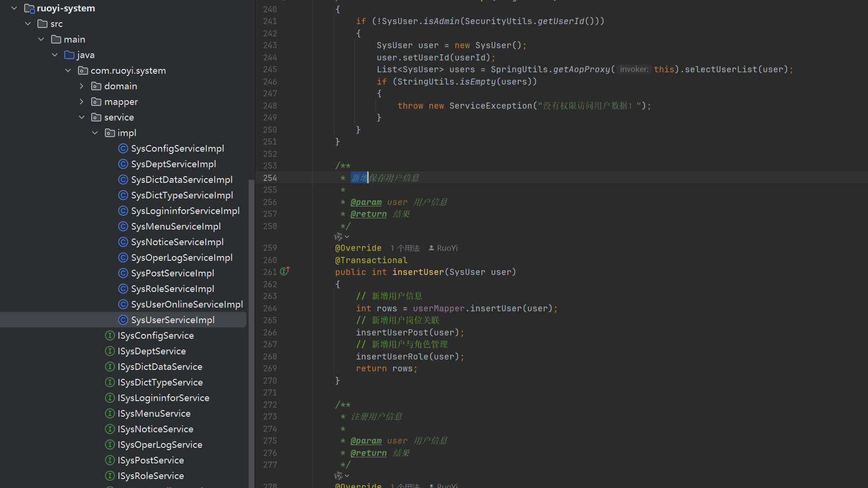Click the ruoyi-system module icon
The height and width of the screenshot is (488, 868).
(29, 9)
